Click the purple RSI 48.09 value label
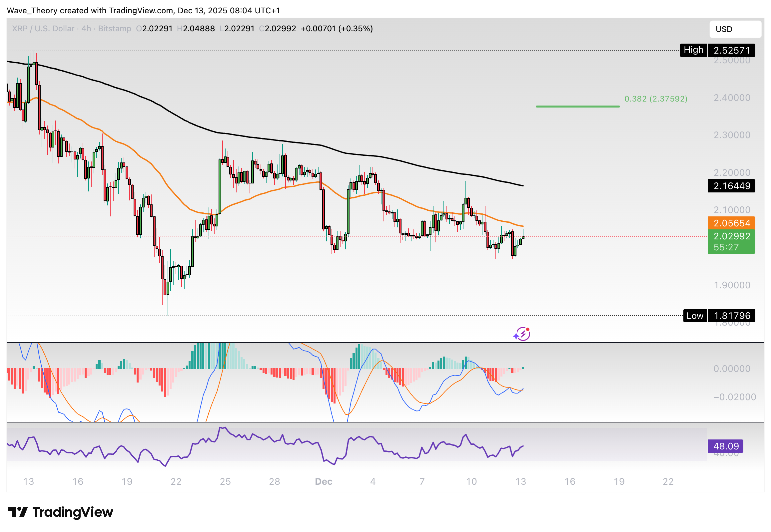The width and height of the screenshot is (771, 532). pyautogui.click(x=725, y=446)
